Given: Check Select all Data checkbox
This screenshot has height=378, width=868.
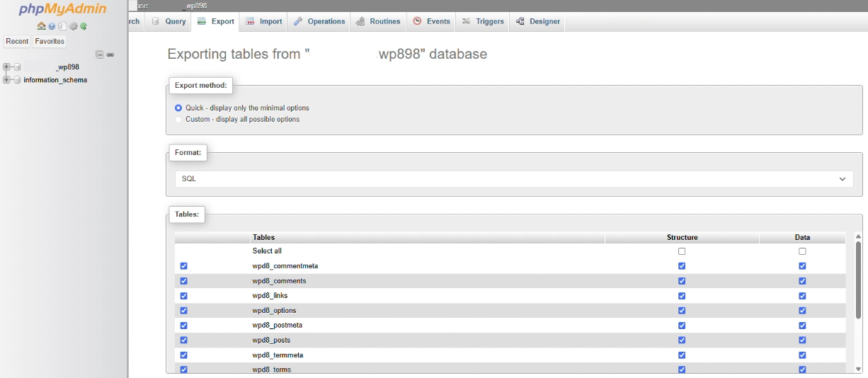Looking at the screenshot, I should click(x=802, y=251).
